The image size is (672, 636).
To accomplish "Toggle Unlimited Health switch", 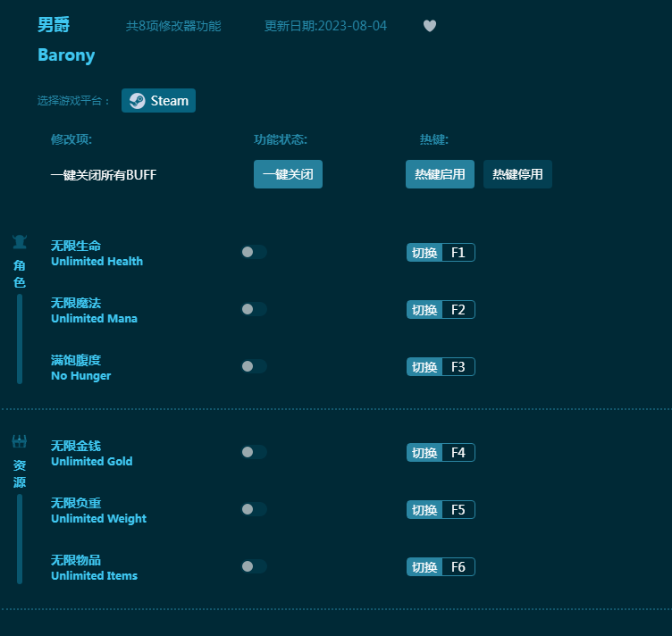I will coord(254,252).
